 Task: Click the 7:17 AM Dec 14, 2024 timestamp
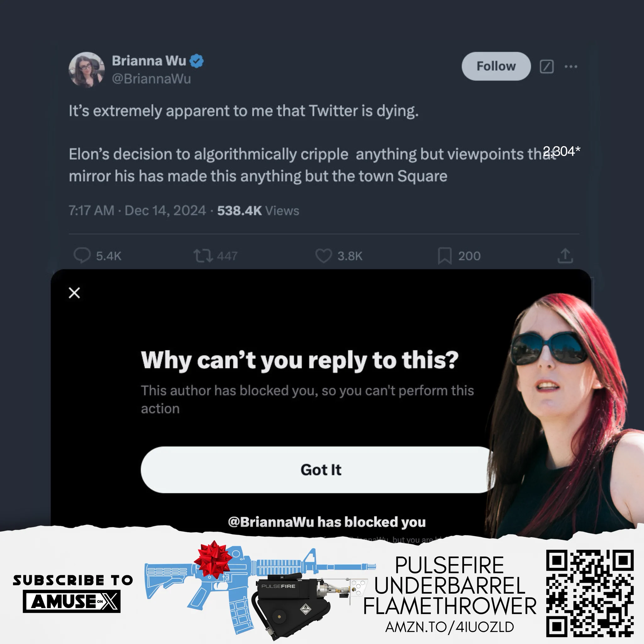tap(137, 210)
